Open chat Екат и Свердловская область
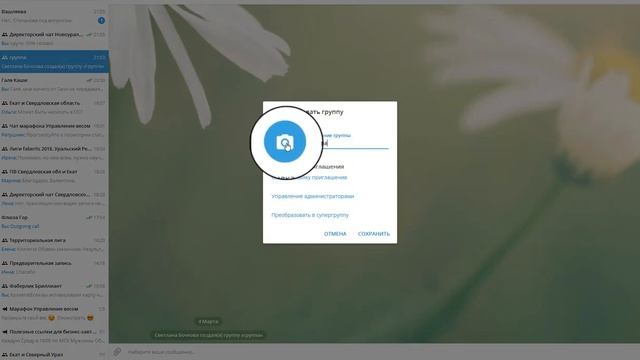 (54, 107)
